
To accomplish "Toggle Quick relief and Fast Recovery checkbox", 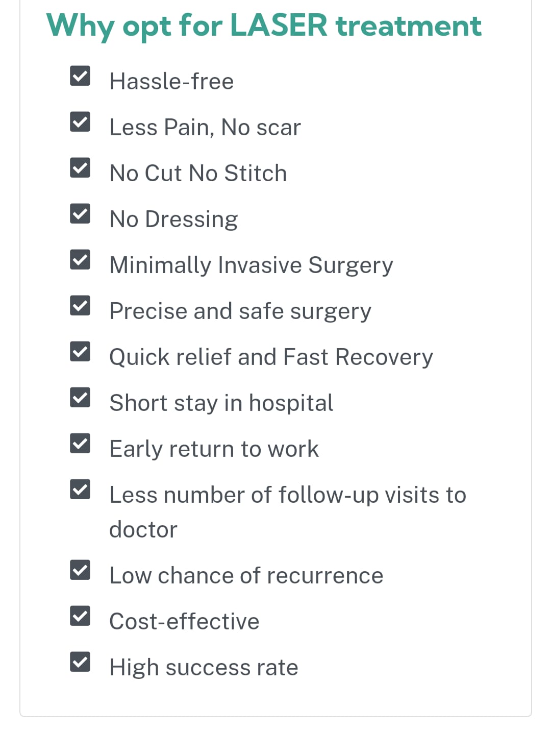I will [x=80, y=352].
